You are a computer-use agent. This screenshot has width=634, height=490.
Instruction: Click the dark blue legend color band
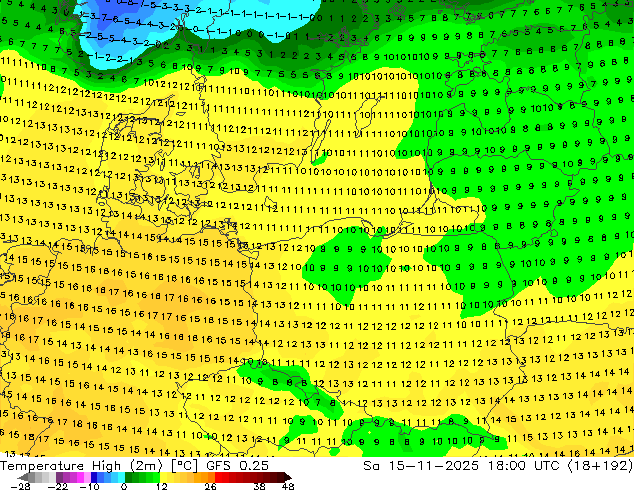click(x=94, y=477)
